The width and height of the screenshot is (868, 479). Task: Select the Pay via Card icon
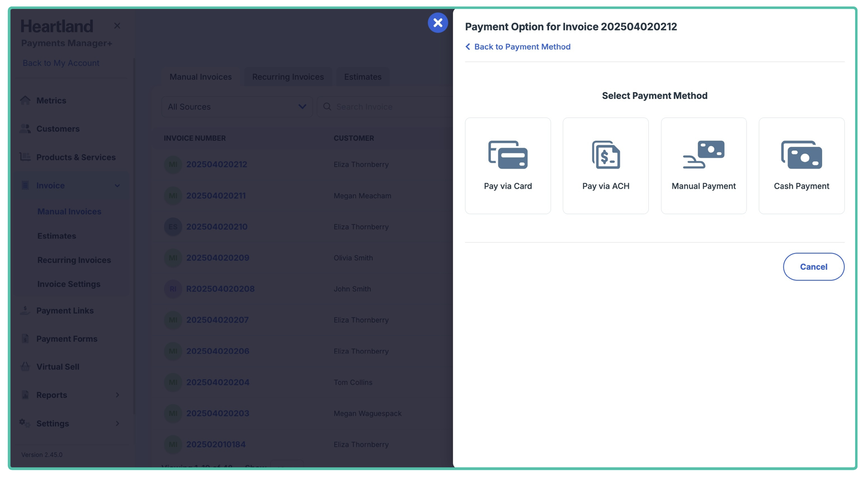pyautogui.click(x=508, y=155)
